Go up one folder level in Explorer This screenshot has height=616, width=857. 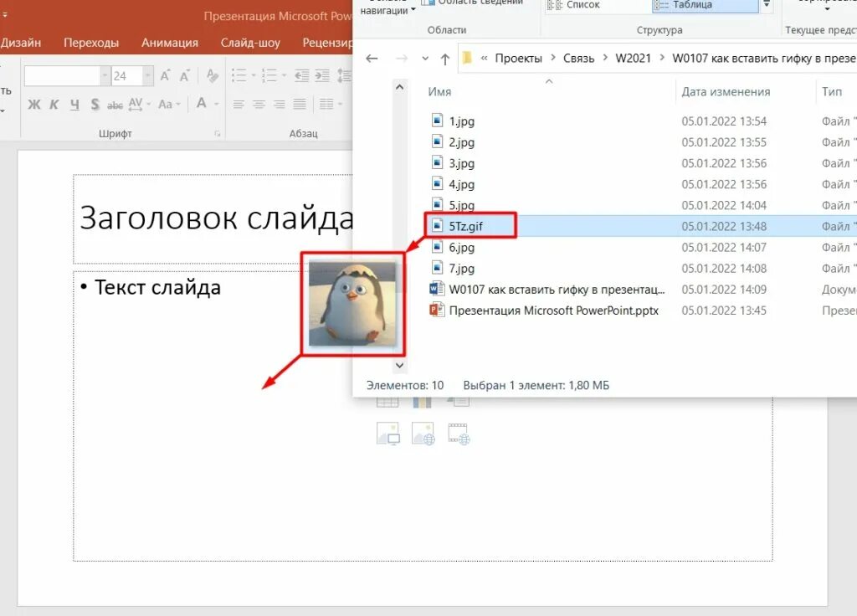445,59
